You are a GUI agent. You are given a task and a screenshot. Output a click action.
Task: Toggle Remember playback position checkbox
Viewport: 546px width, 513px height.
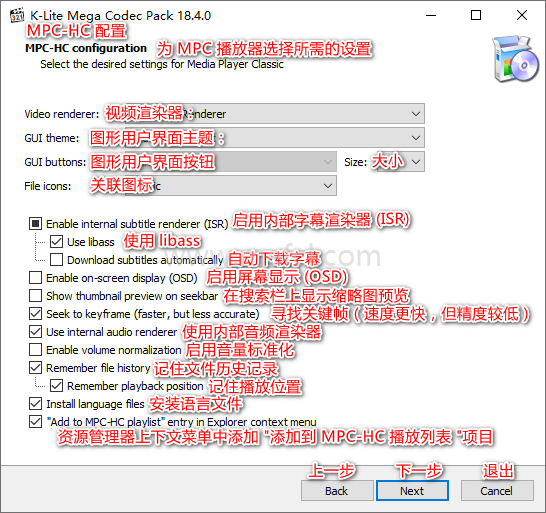click(x=56, y=386)
